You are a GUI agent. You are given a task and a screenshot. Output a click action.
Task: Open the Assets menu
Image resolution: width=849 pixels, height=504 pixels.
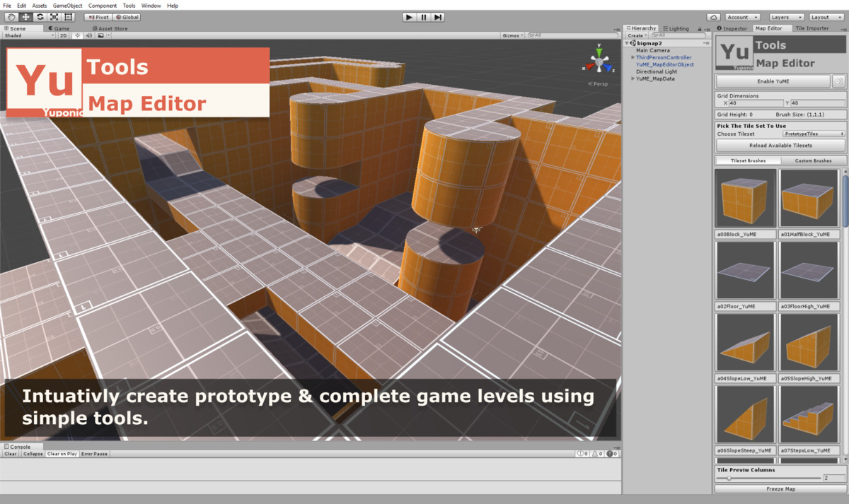click(40, 6)
